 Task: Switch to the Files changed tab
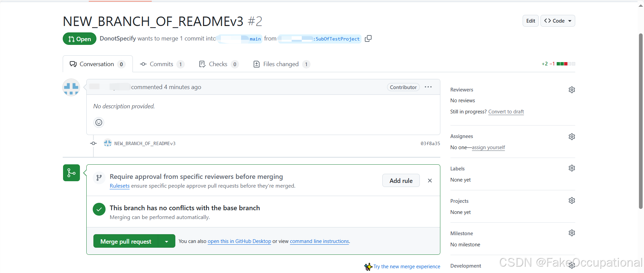(x=282, y=64)
